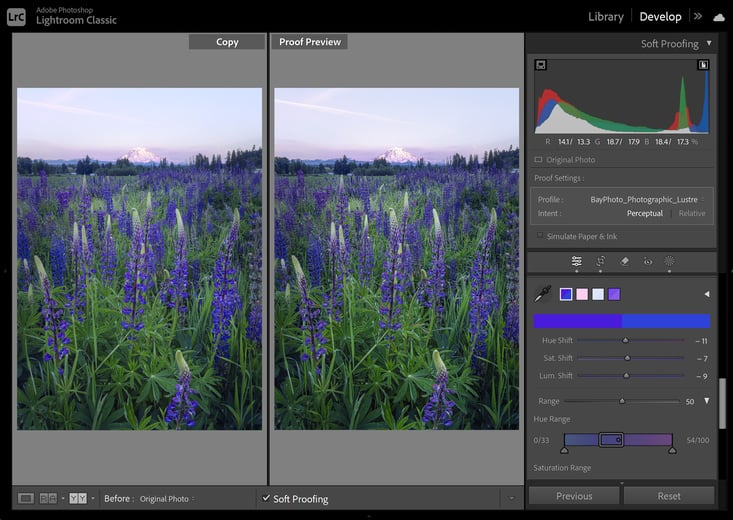This screenshot has height=520, width=733.
Task: Switch to the Library module
Action: point(605,17)
